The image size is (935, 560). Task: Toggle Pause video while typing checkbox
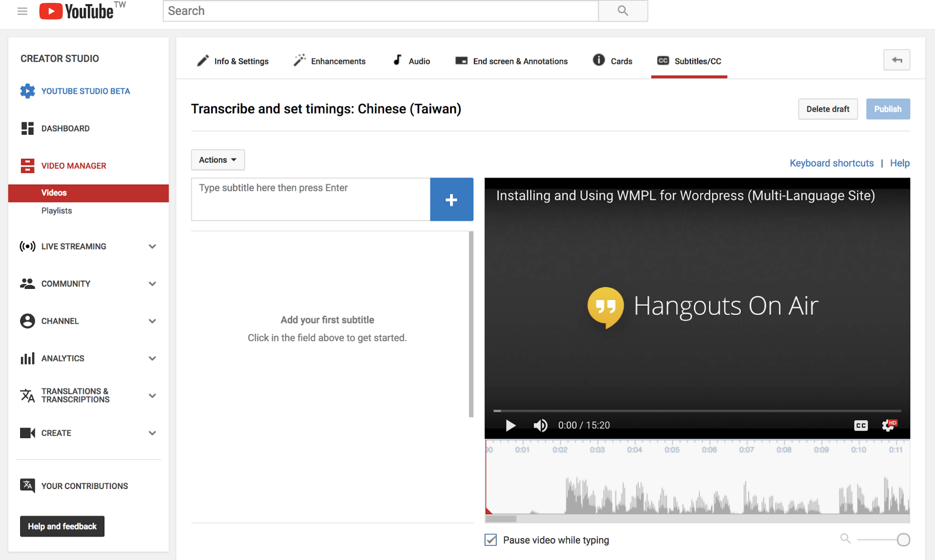pyautogui.click(x=491, y=540)
